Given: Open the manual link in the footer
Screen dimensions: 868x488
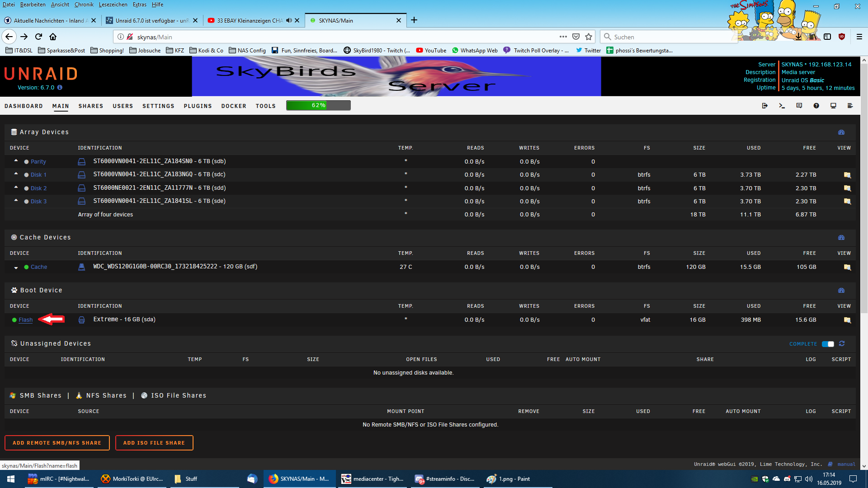Looking at the screenshot, I should click(846, 465).
